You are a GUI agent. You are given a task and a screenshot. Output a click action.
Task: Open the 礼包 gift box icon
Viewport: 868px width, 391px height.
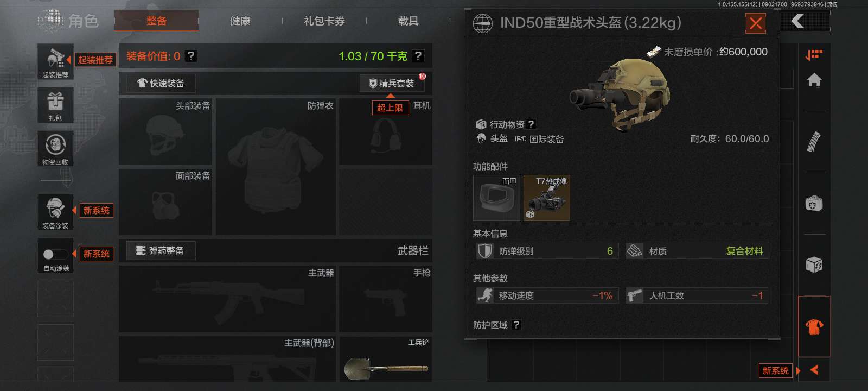click(55, 105)
